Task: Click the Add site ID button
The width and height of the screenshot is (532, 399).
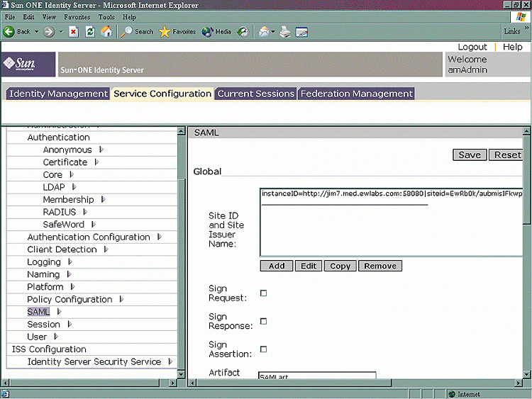Action: point(277,266)
